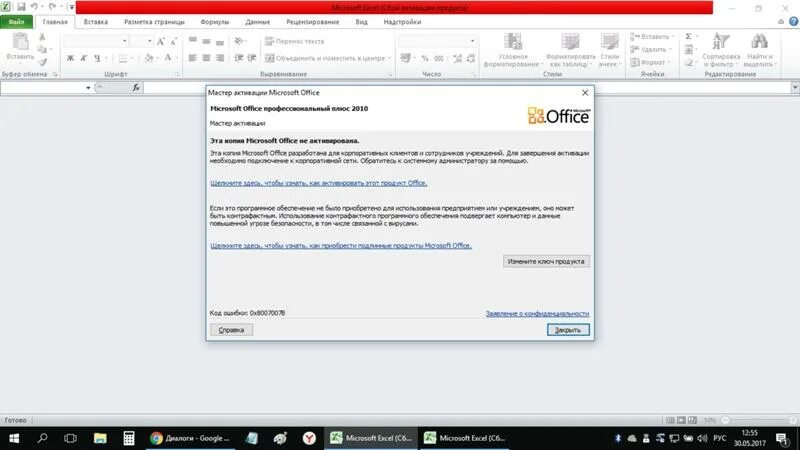The height and width of the screenshot is (450, 800).
Task: Click the Paste (Вставить) clipboard icon
Action: pyautogui.click(x=20, y=42)
